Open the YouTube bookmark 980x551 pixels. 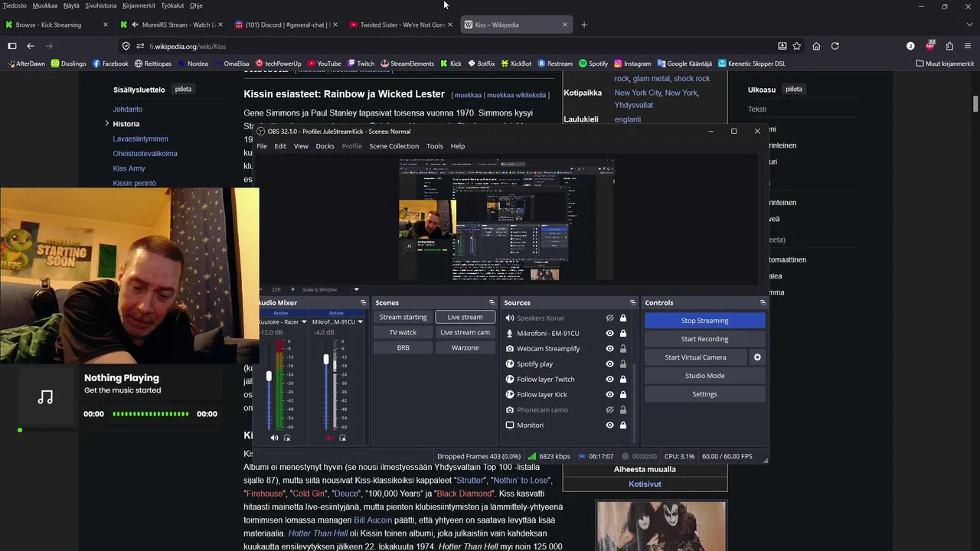[324, 64]
